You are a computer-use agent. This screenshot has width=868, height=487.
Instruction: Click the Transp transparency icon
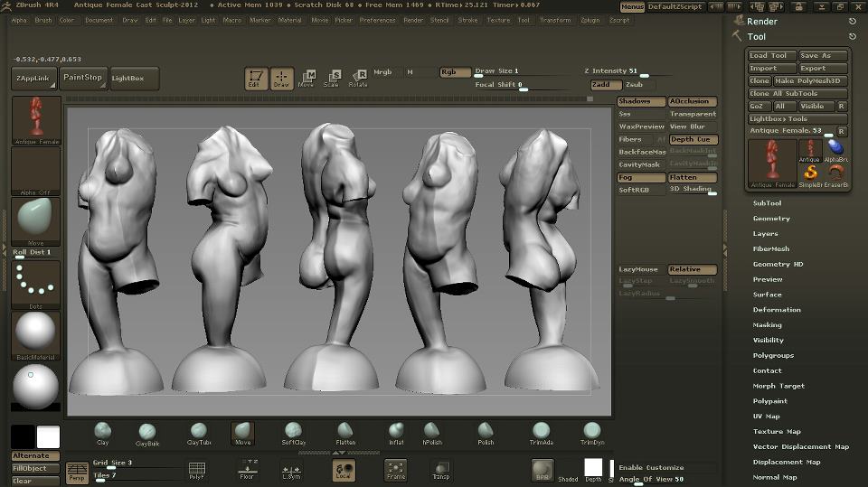[x=441, y=471]
